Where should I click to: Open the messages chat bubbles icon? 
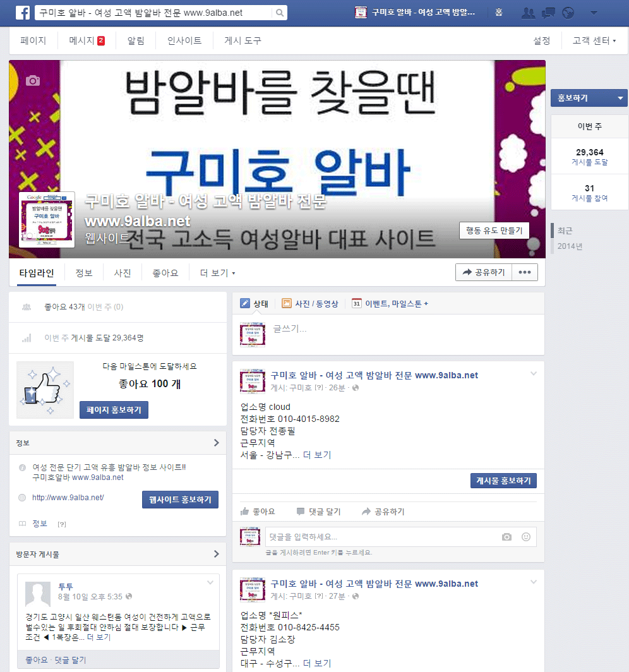pos(548,13)
